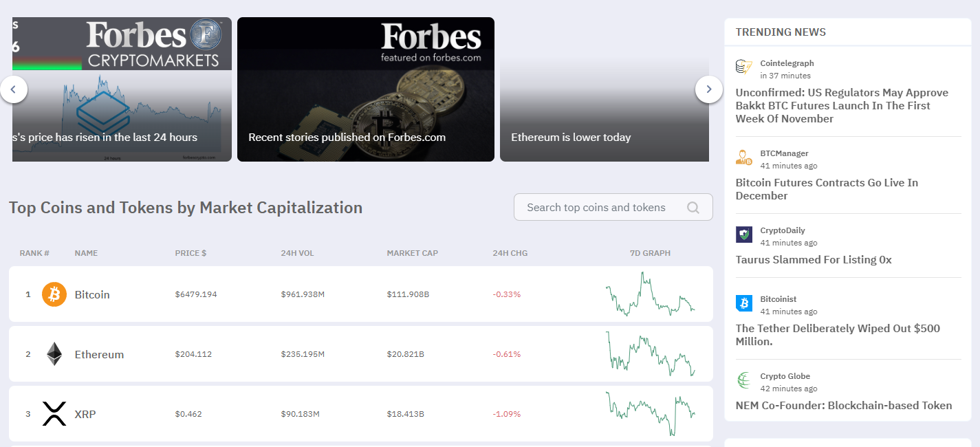
Task: Click the CryptoDaily shield icon
Action: point(743,235)
